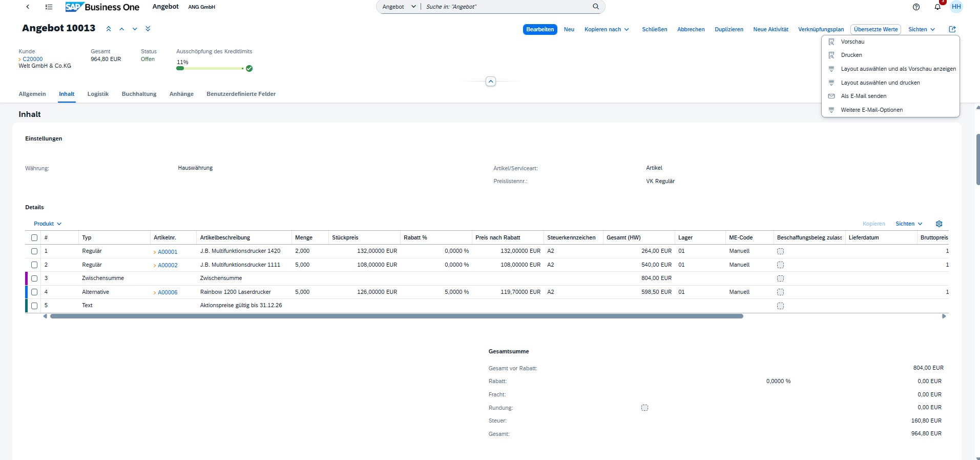Go to previous record up arrow
This screenshot has height=460, width=980.
(x=122, y=29)
